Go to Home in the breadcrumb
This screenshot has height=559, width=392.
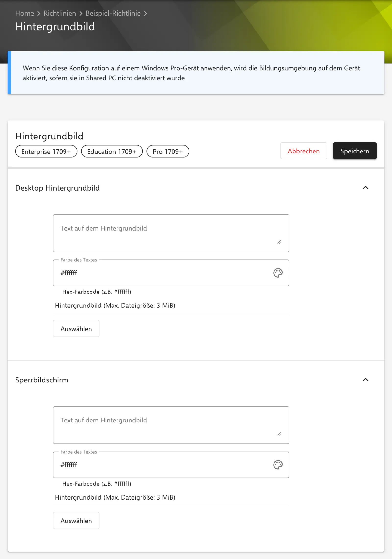(24, 13)
